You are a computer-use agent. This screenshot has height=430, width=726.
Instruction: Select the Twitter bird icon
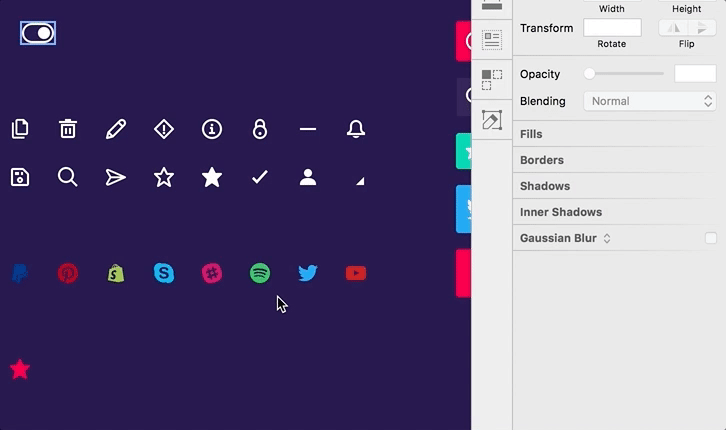[x=308, y=274]
